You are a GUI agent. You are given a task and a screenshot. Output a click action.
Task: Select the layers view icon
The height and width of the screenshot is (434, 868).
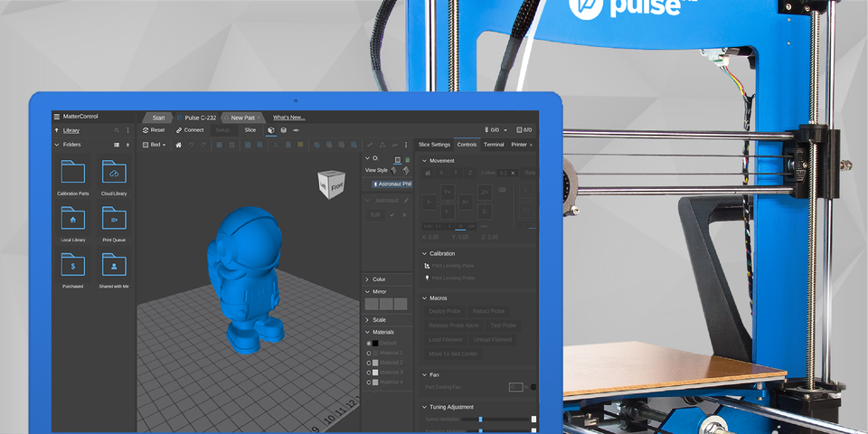(x=283, y=130)
